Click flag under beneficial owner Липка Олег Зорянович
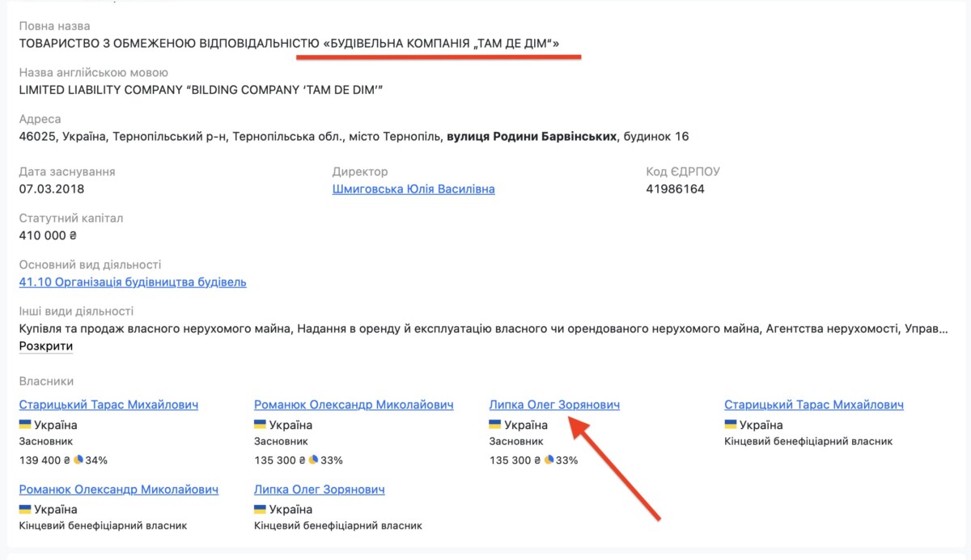Viewport: 971px width, 560px height. (260, 510)
